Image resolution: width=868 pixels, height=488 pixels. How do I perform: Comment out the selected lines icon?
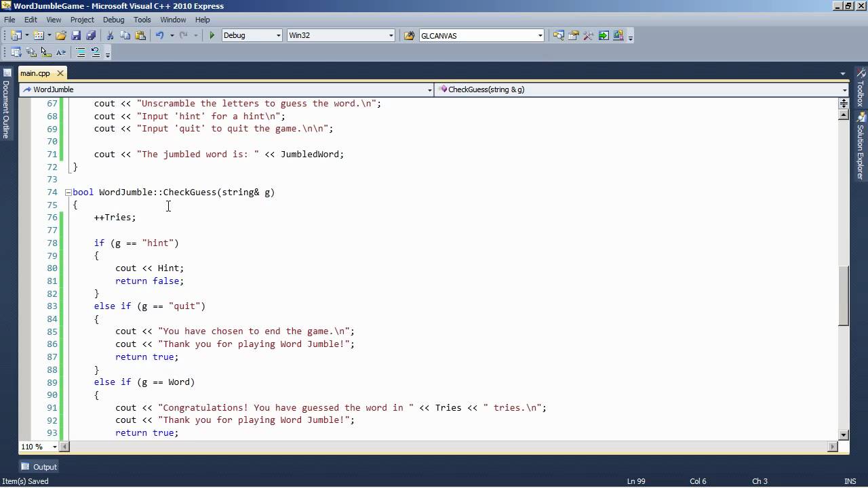81,52
